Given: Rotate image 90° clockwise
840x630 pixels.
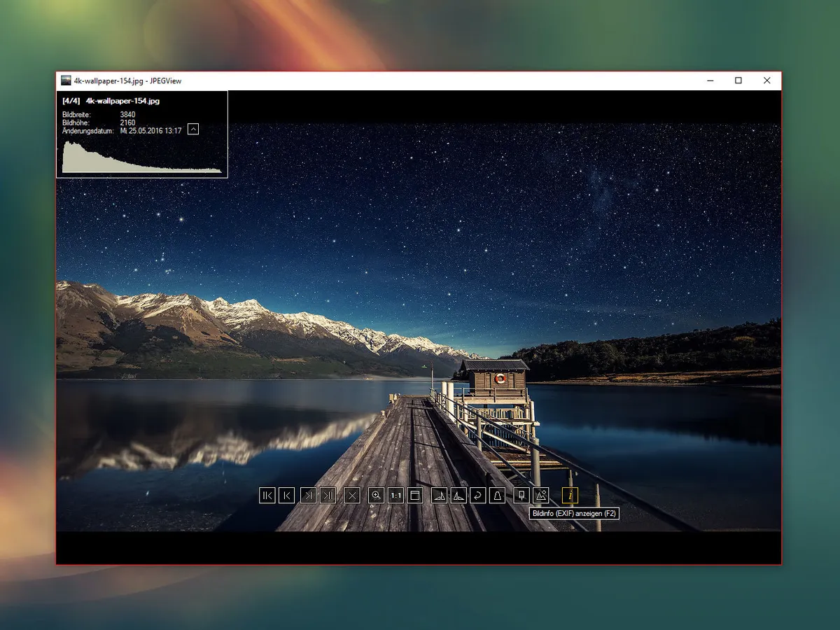Looking at the screenshot, I should pyautogui.click(x=439, y=496).
